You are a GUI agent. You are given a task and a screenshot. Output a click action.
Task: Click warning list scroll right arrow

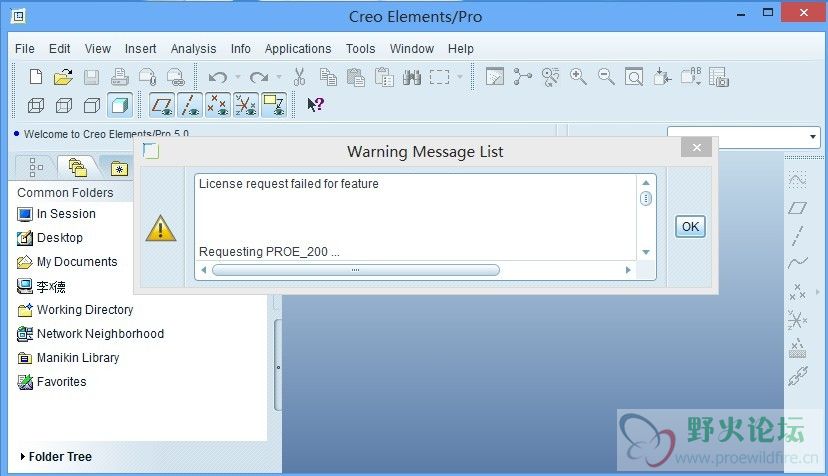[628, 270]
